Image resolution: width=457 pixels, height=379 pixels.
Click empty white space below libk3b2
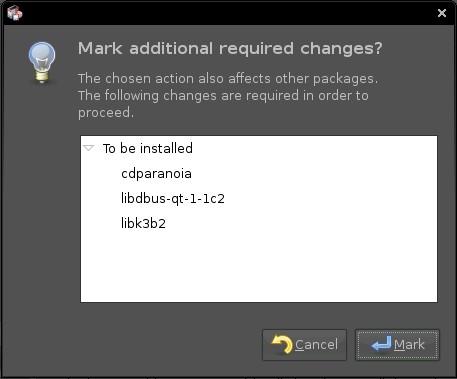pyautogui.click(x=259, y=267)
